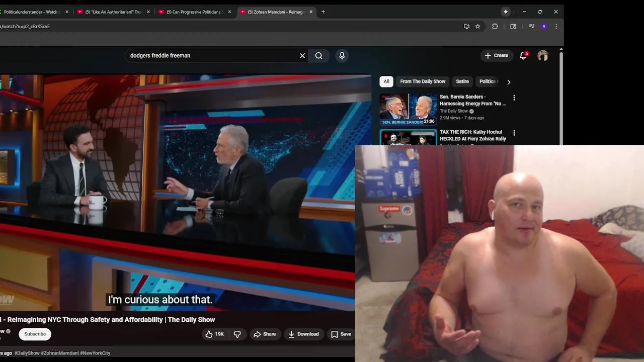Switch to Can Progressive Politicians tab
Image resolution: width=644 pixels, height=362 pixels.
195,12
